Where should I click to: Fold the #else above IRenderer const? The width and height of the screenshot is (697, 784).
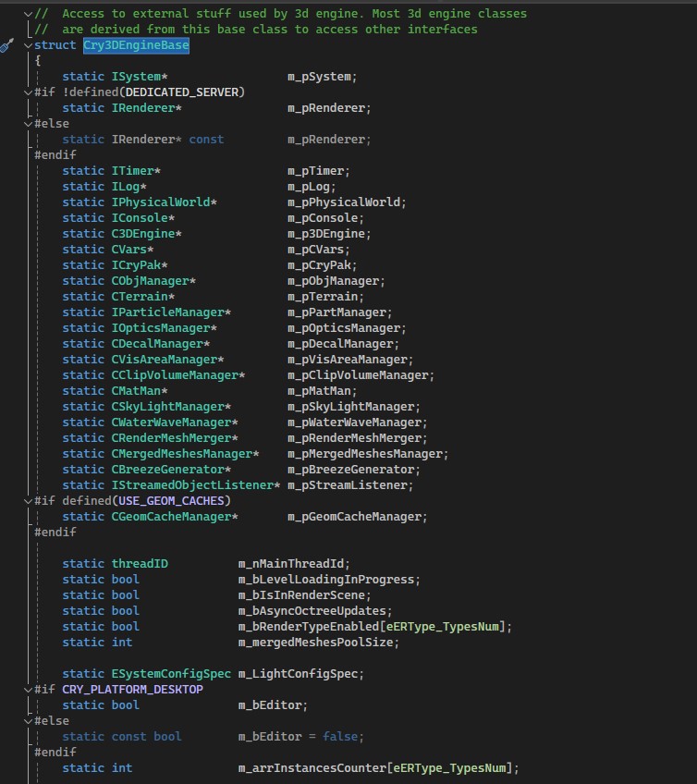27,124
